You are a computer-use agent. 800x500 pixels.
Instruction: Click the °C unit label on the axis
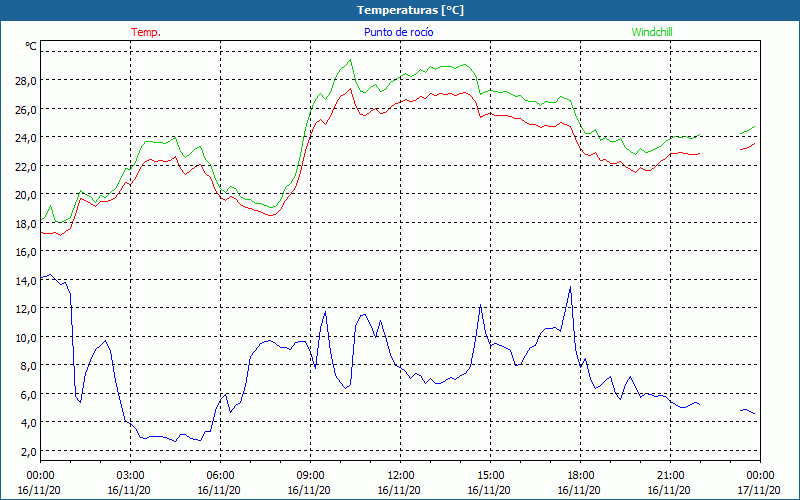tap(31, 46)
